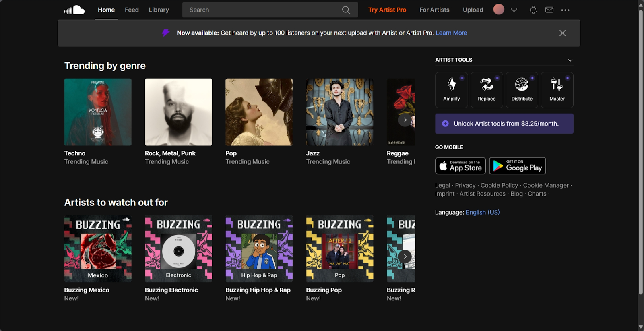The width and height of the screenshot is (644, 331).
Task: Click the Buzzing Hip Hop & Rap title
Action: [258, 290]
